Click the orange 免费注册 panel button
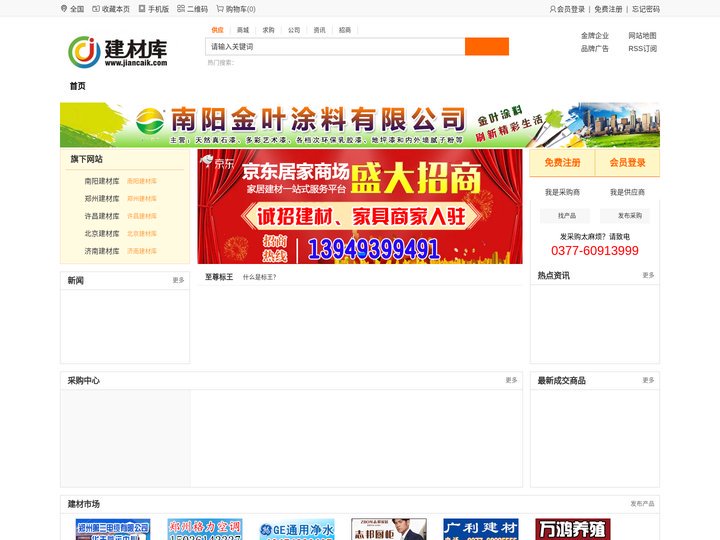 coord(562,163)
